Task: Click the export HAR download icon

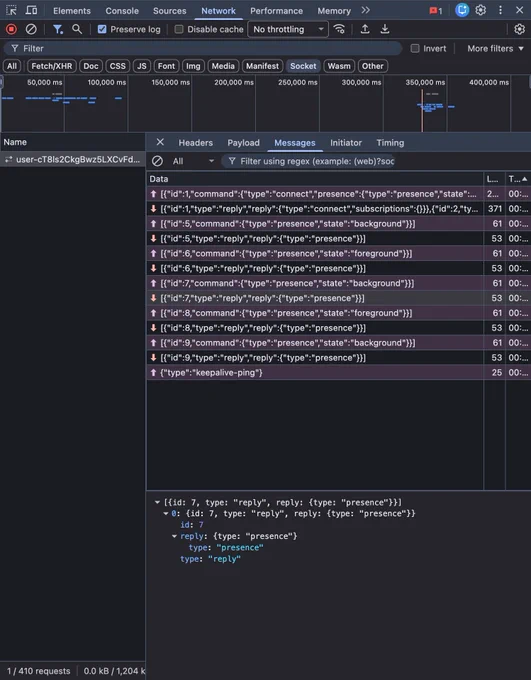Action: [x=384, y=29]
